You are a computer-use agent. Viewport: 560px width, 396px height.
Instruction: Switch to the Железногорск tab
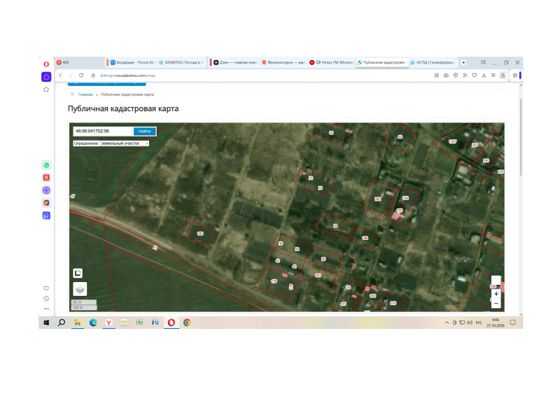tap(283, 62)
